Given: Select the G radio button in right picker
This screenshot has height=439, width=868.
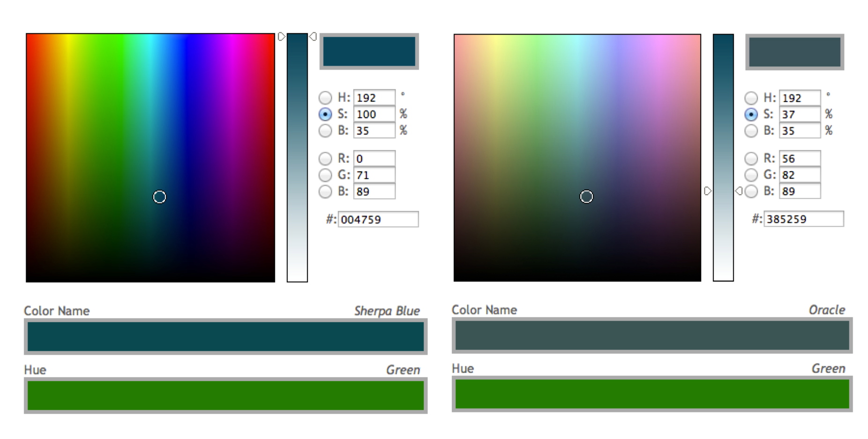Looking at the screenshot, I should pos(751,175).
